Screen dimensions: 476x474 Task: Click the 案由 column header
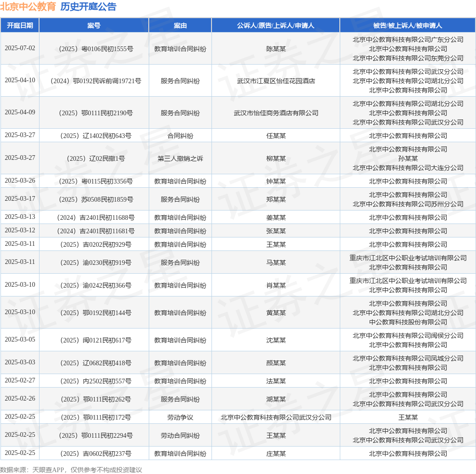coord(180,26)
